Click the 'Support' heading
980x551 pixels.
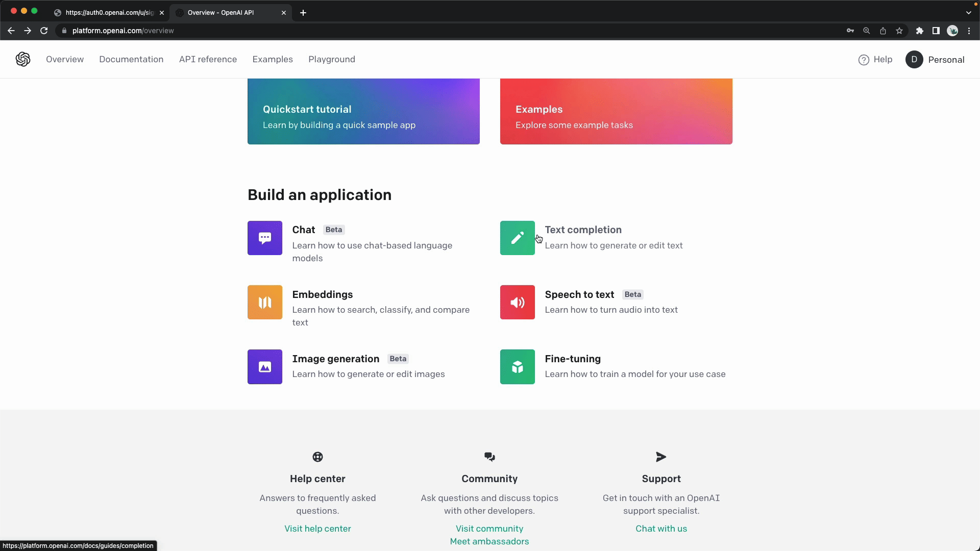click(x=661, y=479)
